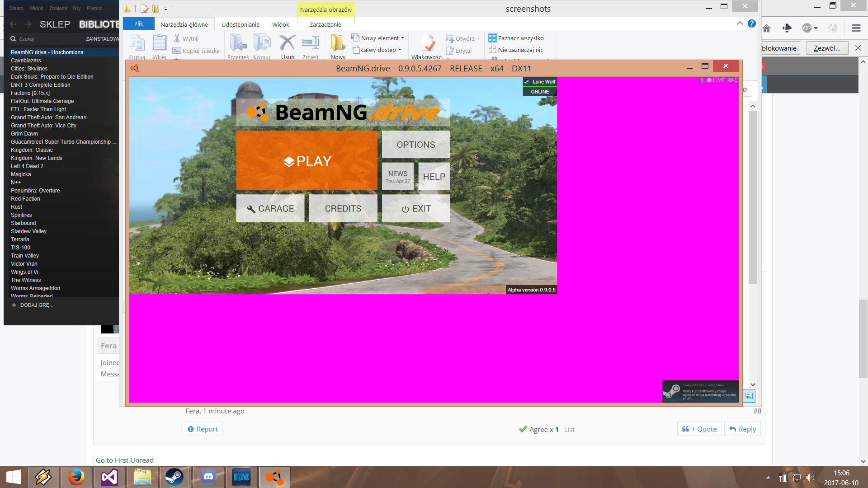Click Kopiuj ścieżkę in Explorer ribbon
This screenshot has height=488, width=868.
coord(196,51)
